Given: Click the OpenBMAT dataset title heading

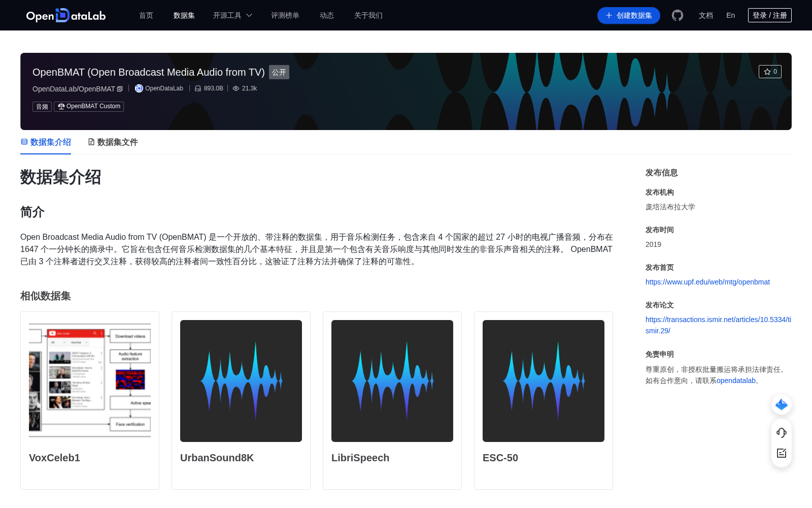Looking at the screenshot, I should [x=149, y=72].
